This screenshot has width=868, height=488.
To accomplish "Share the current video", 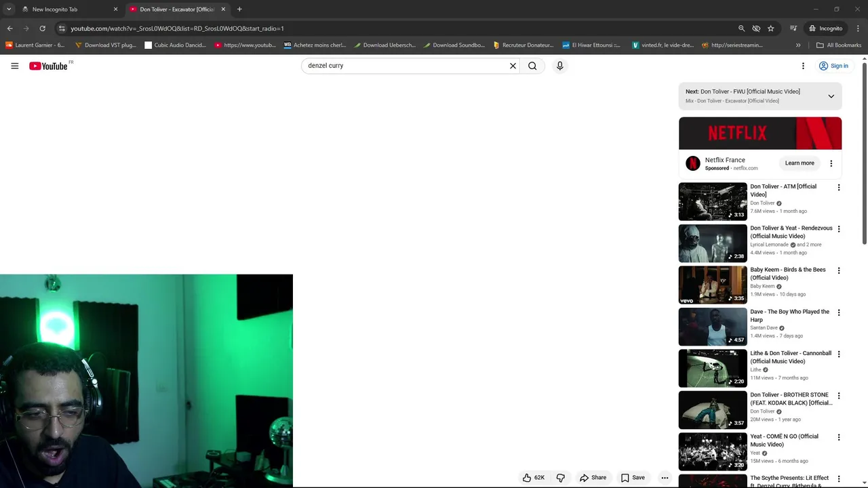I will pyautogui.click(x=593, y=478).
